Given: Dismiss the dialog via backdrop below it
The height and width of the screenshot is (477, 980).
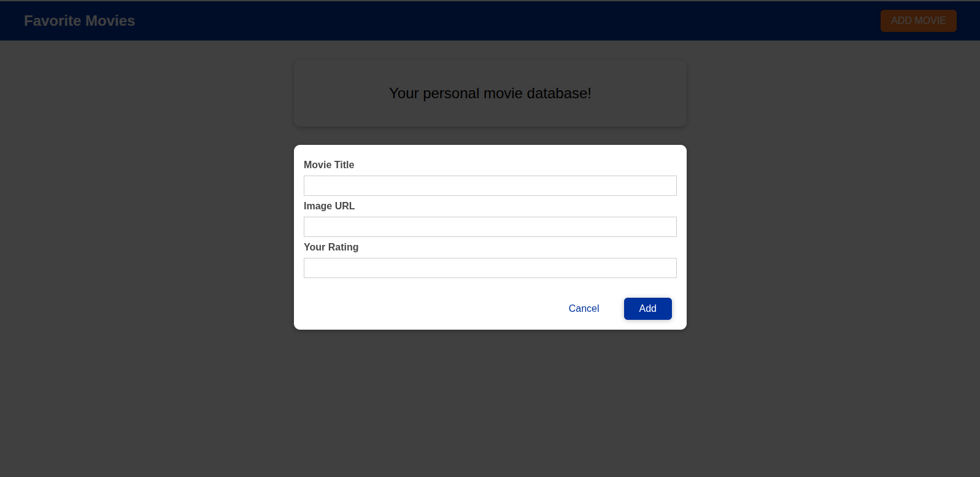Looking at the screenshot, I should coord(490,405).
